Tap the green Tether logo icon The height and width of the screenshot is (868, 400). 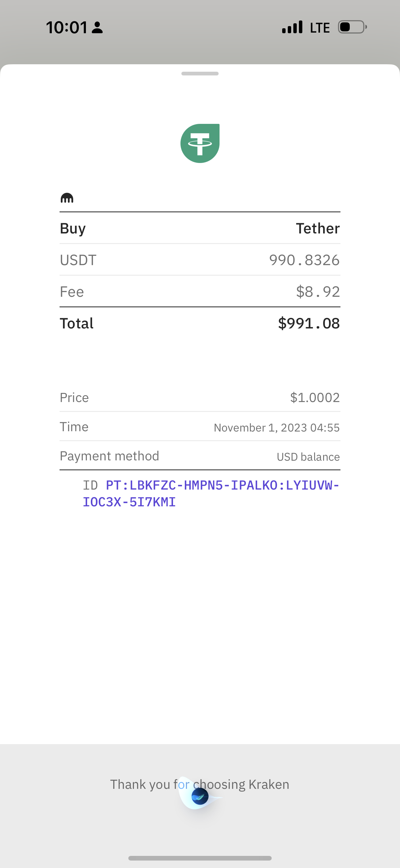[200, 143]
